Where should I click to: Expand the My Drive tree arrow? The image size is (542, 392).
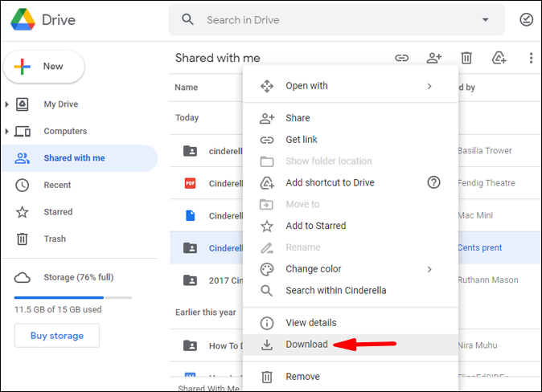click(7, 104)
